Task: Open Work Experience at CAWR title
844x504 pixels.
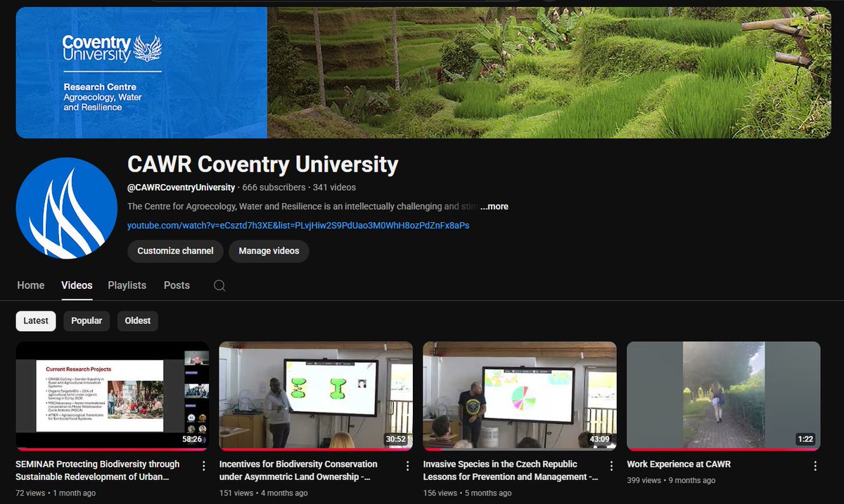Action: click(679, 465)
